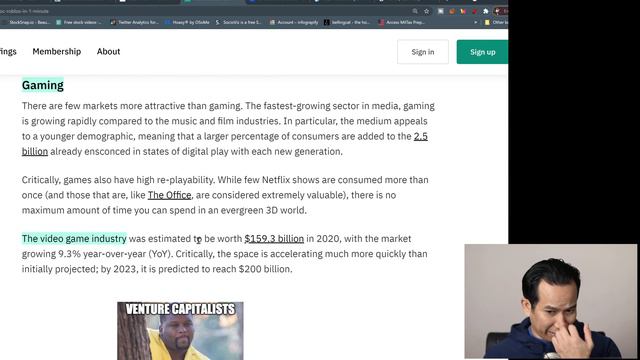The height and width of the screenshot is (360, 640).
Task: Open the Membership nav item
Action: 57,51
